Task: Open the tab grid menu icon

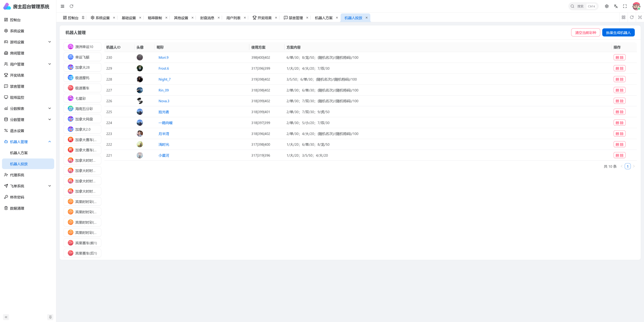Action: click(x=623, y=17)
